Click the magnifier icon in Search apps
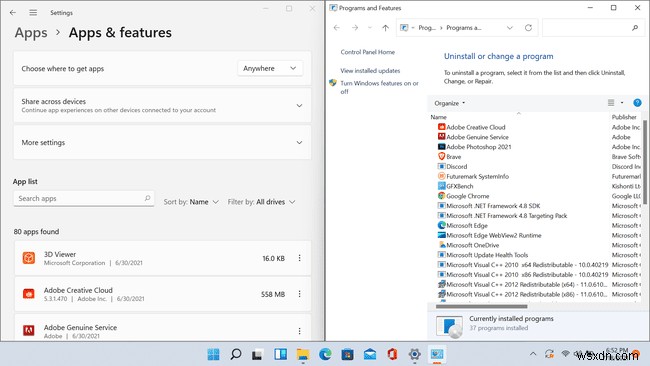Screen dimensions: 650x366 pos(147,198)
